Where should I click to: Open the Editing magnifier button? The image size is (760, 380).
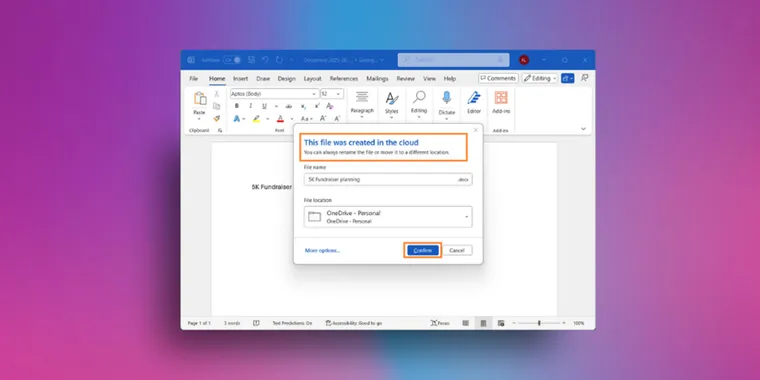(x=419, y=103)
